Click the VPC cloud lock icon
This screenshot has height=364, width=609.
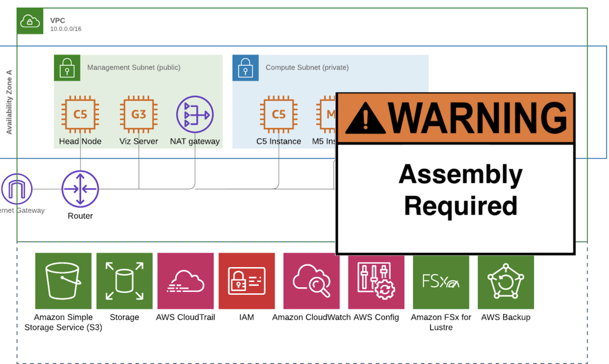30,21
